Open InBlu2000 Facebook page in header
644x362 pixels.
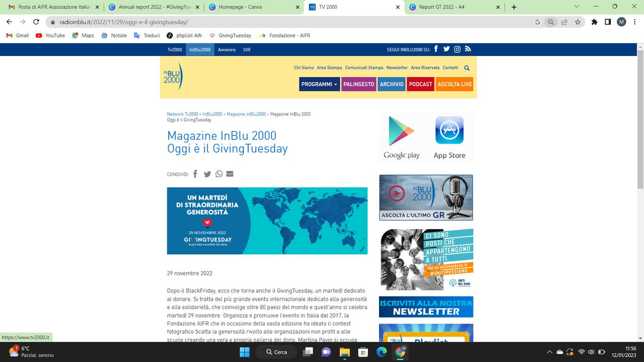tap(436, 49)
